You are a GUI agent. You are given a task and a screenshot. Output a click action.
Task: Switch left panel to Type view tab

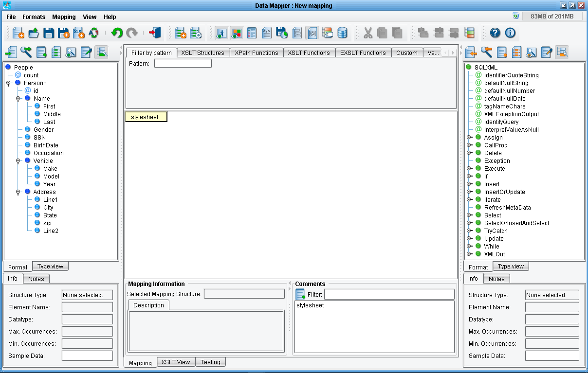51,266
